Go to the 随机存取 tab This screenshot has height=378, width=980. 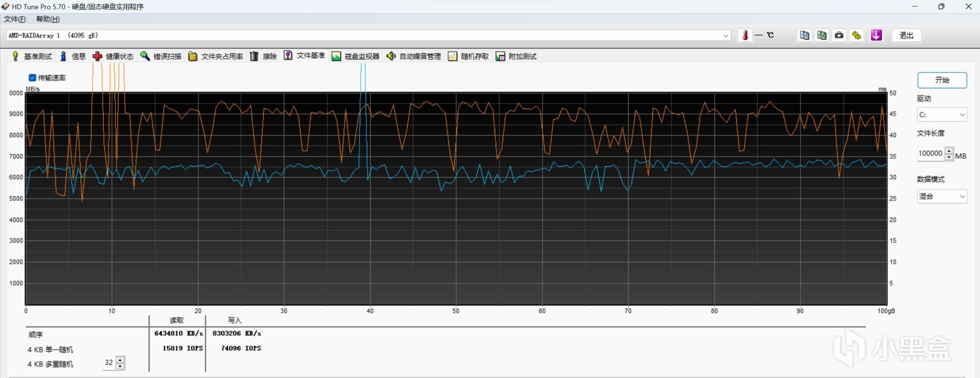468,56
